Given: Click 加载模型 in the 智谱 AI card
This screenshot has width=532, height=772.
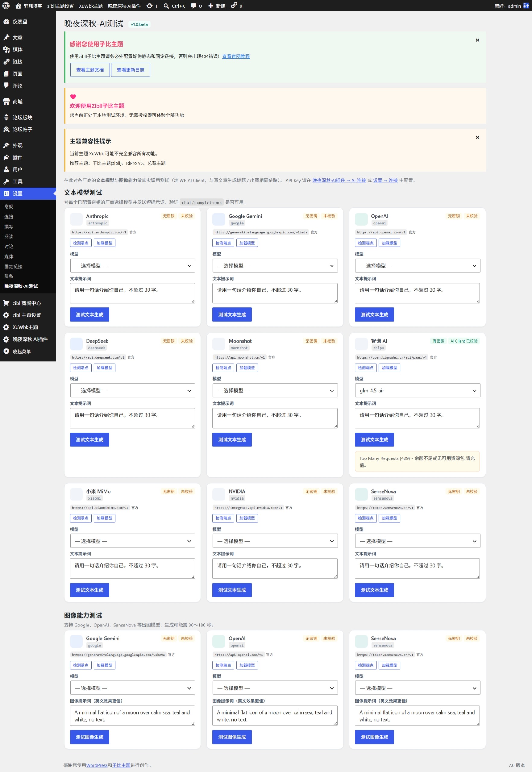Looking at the screenshot, I should (x=389, y=368).
